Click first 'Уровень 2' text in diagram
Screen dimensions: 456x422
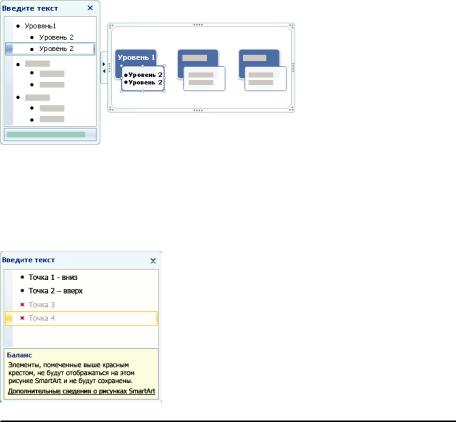tap(145, 75)
